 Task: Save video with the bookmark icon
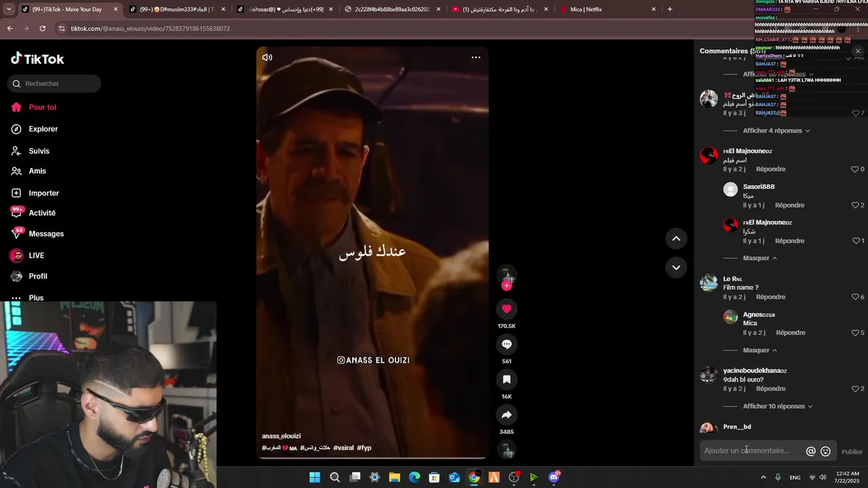click(507, 380)
